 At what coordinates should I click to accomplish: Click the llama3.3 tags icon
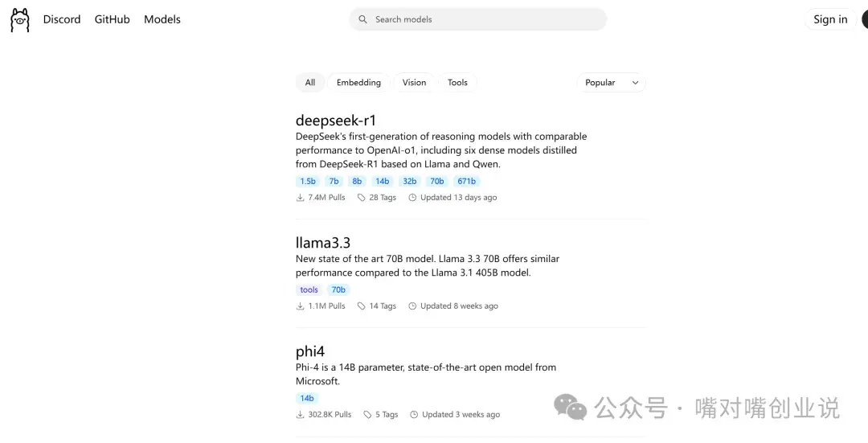click(362, 306)
